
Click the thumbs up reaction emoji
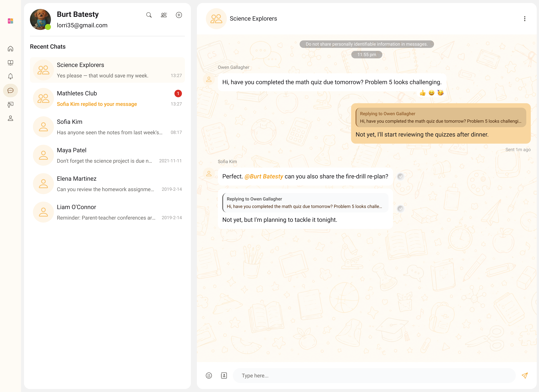[423, 93]
